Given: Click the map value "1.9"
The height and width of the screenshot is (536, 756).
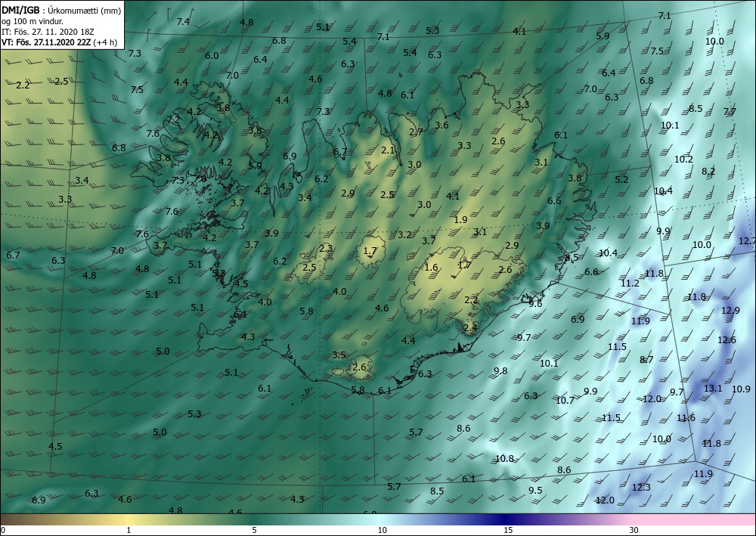Looking at the screenshot, I should click(x=461, y=219).
